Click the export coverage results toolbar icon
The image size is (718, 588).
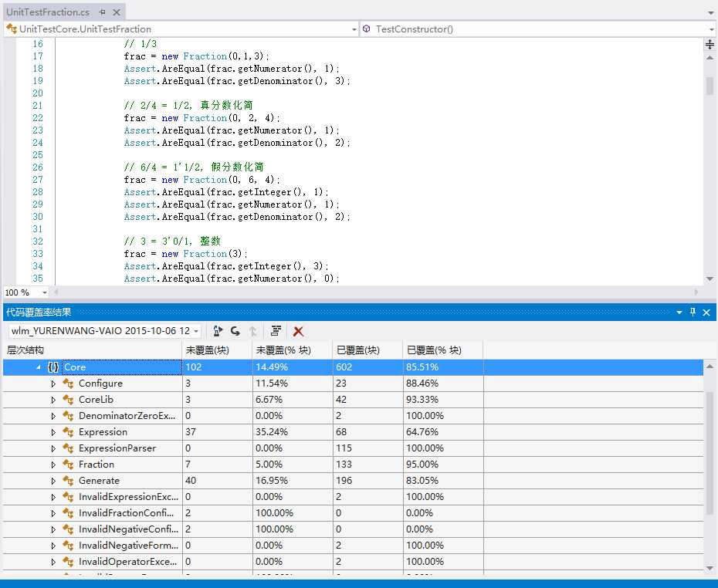click(x=218, y=331)
